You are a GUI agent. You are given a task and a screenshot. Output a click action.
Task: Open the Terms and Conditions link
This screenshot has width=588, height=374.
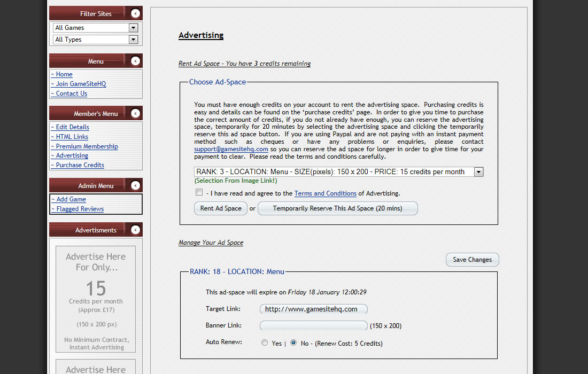325,193
